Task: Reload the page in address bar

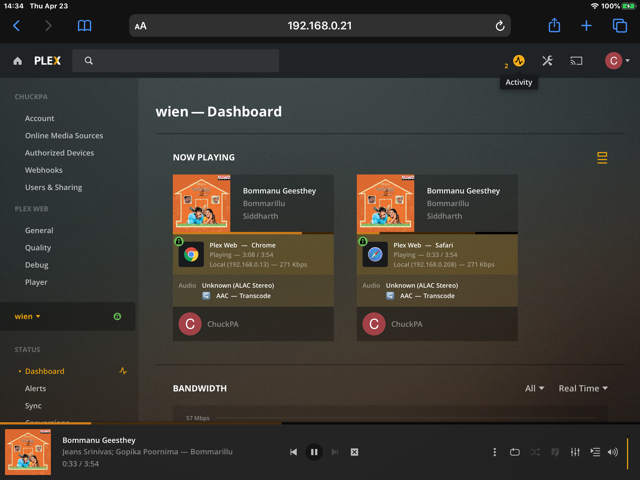Action: click(500, 26)
